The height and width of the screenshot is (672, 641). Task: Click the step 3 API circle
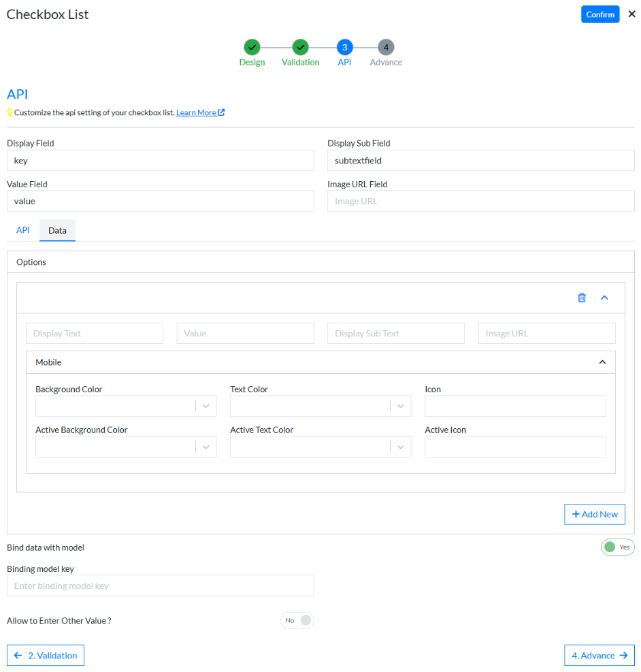tap(344, 47)
